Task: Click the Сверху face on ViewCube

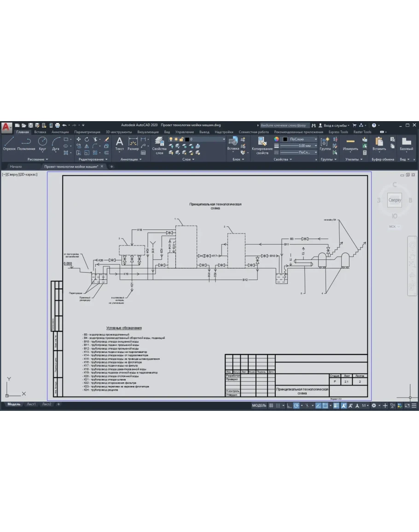Action: point(395,200)
